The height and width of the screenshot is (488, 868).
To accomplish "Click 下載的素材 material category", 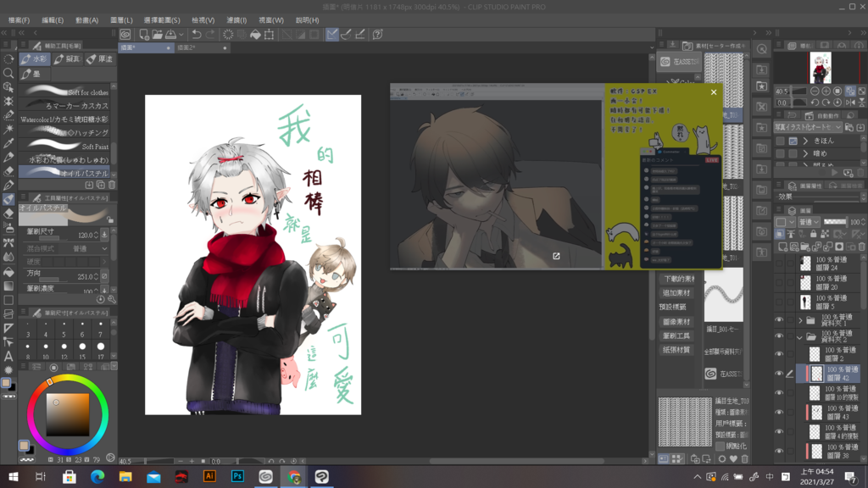I will (x=679, y=279).
